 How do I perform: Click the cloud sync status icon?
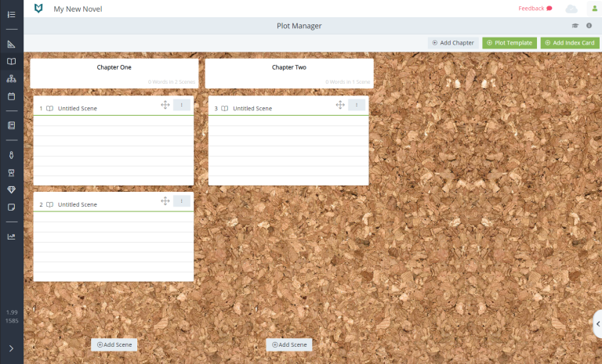click(x=571, y=9)
